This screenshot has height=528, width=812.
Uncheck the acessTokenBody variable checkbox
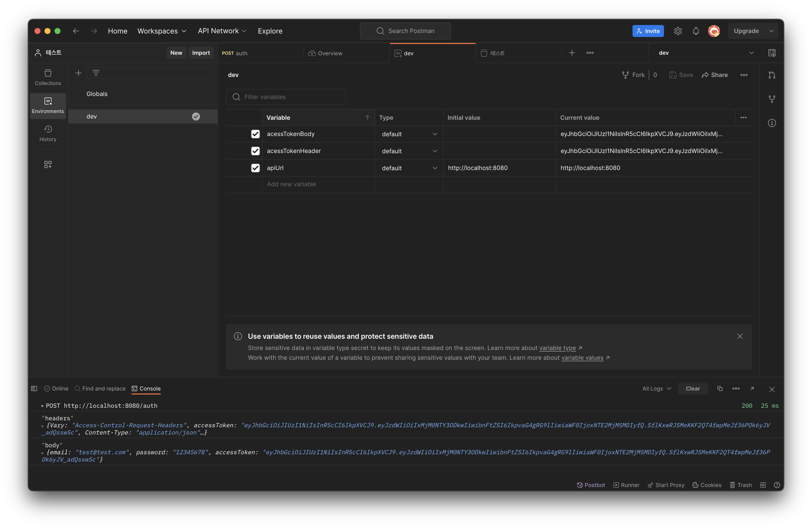(255, 134)
